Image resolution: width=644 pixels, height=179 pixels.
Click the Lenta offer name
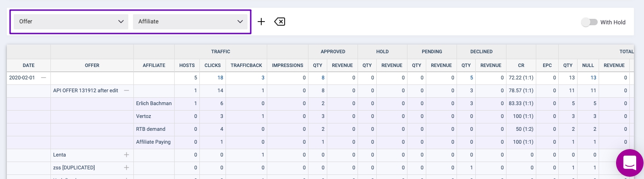(x=60, y=155)
